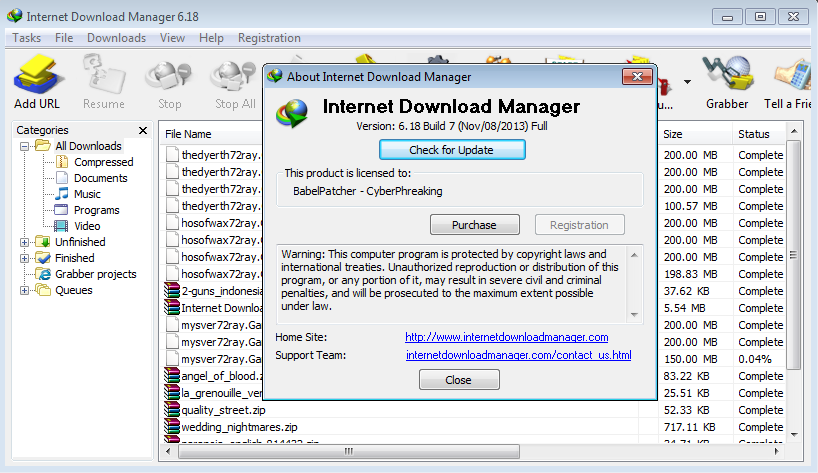Image resolution: width=818 pixels, height=473 pixels.
Task: Click the warning text scroll-up arrow
Action: (x=634, y=255)
